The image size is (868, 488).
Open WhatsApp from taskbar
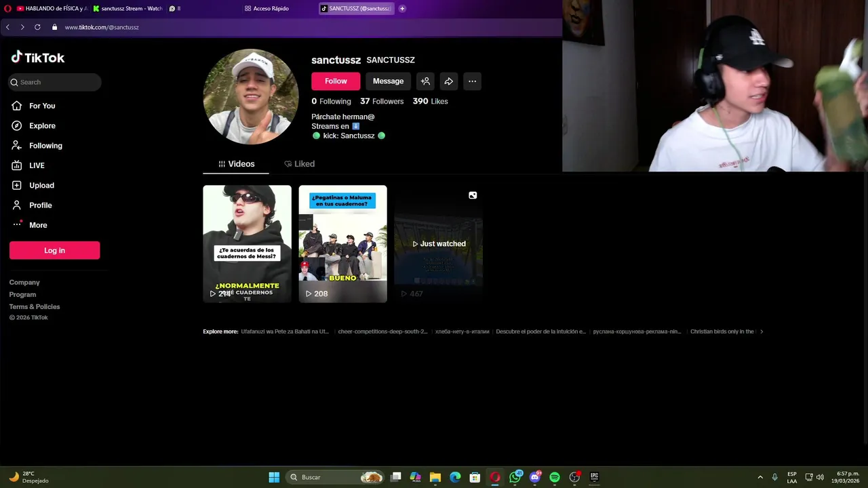pos(515,477)
